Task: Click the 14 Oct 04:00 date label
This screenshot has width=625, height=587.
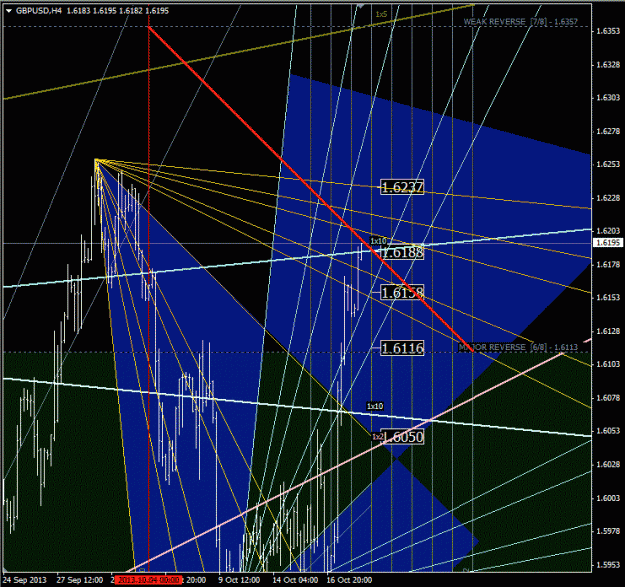Action: click(295, 580)
